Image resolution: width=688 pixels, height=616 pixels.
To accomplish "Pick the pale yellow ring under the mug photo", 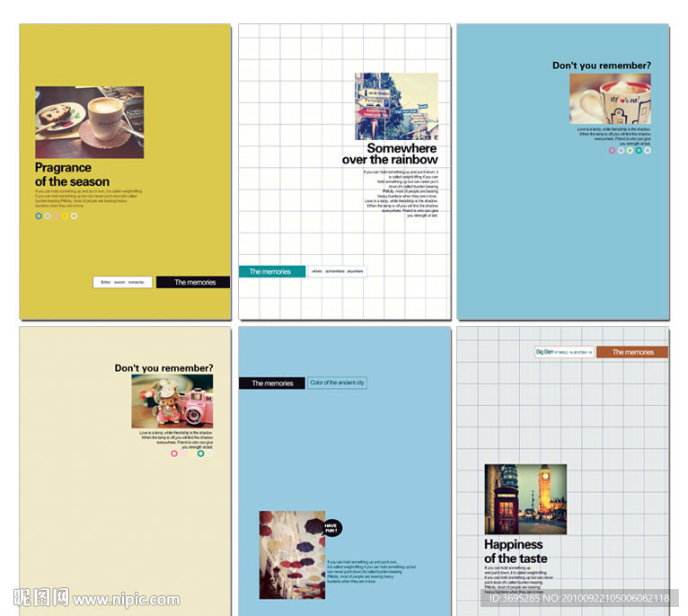I will (x=630, y=150).
